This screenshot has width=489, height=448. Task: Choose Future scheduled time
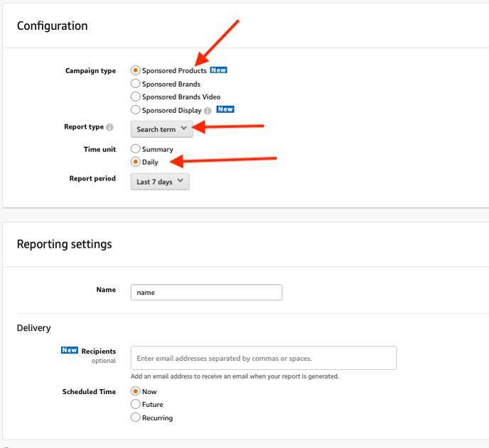(135, 404)
